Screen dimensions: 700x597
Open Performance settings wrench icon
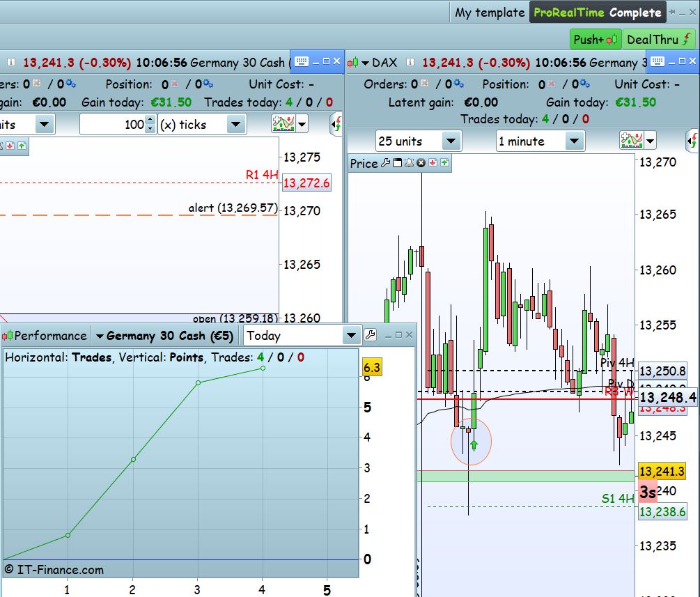[370, 335]
